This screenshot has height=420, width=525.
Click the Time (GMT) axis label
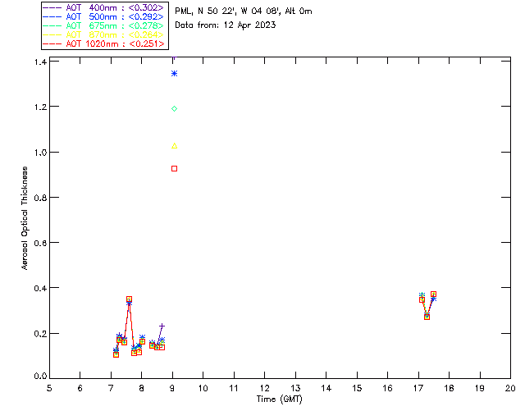click(x=279, y=399)
